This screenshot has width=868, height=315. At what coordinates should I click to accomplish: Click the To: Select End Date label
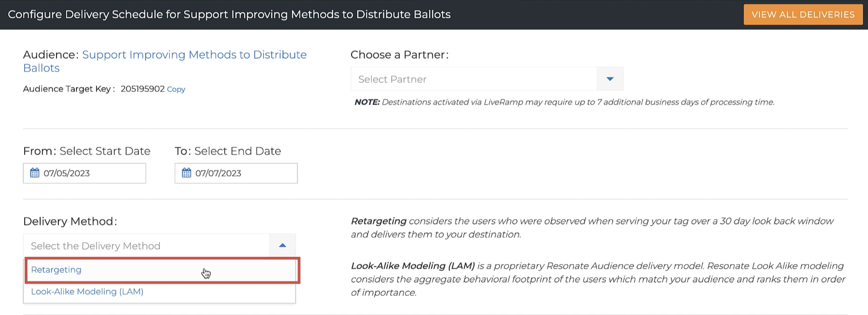[228, 151]
